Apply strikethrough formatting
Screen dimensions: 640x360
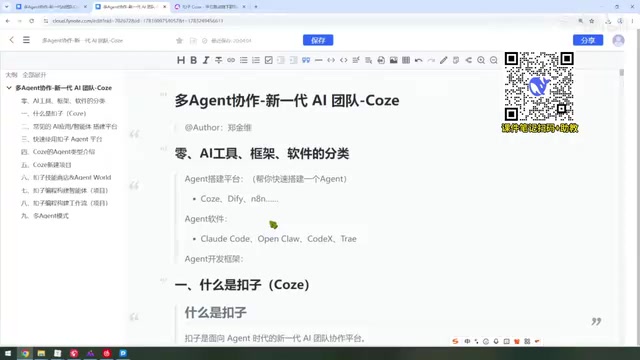click(x=219, y=60)
